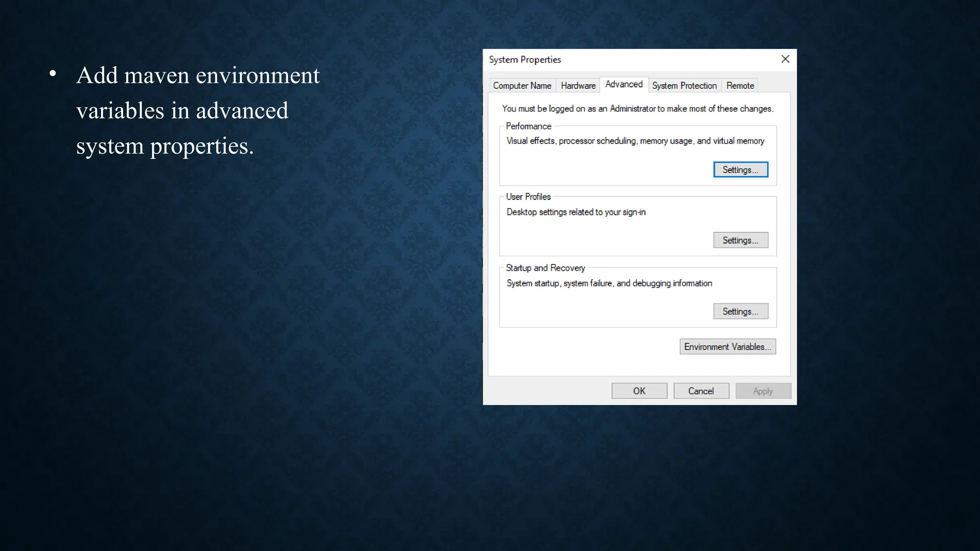Switch to the Remote tab
Viewport: 980px width, 551px height.
(740, 86)
